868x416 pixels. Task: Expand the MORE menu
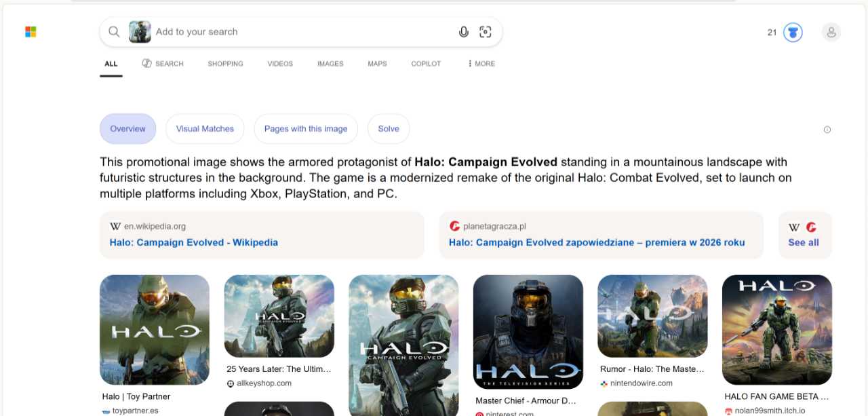481,64
